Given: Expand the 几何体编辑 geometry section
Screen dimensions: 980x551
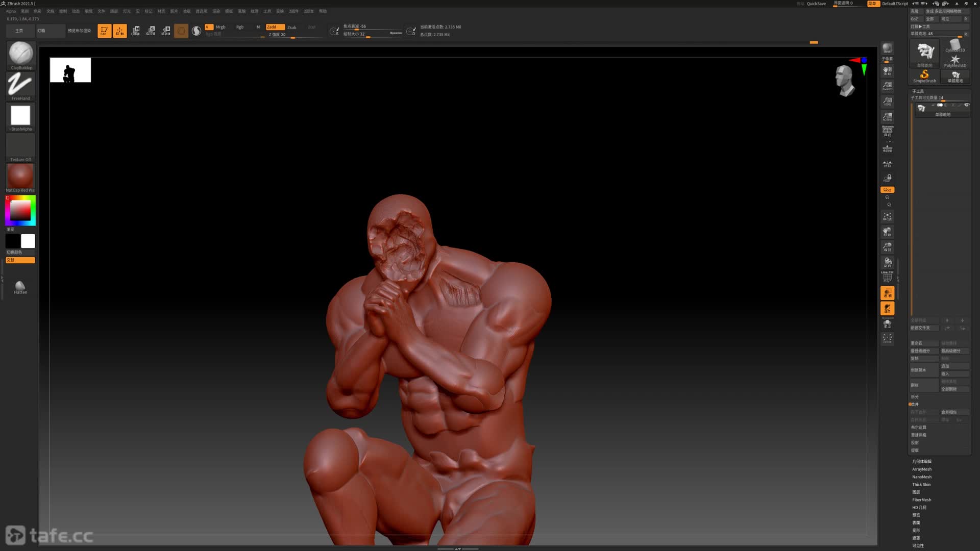Looking at the screenshot, I should click(922, 462).
